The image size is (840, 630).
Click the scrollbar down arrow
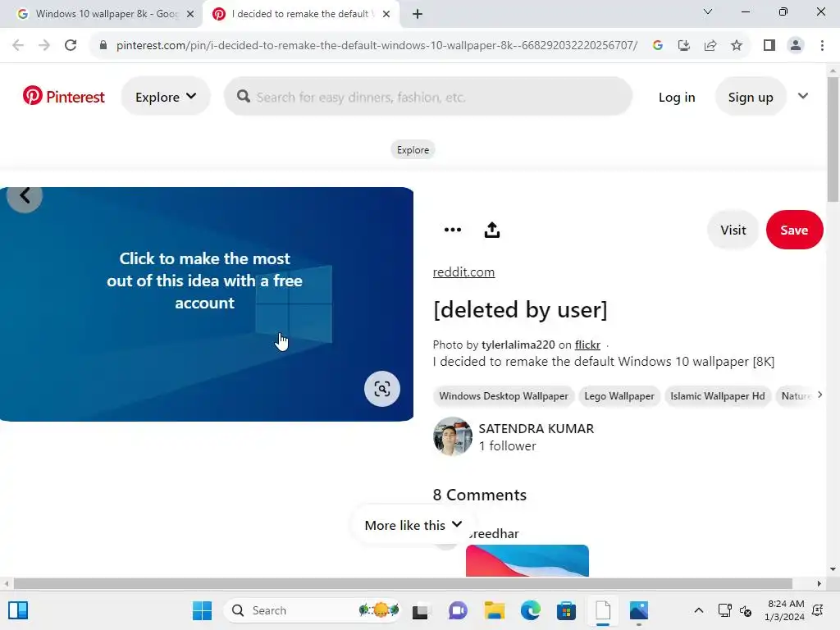tap(833, 569)
